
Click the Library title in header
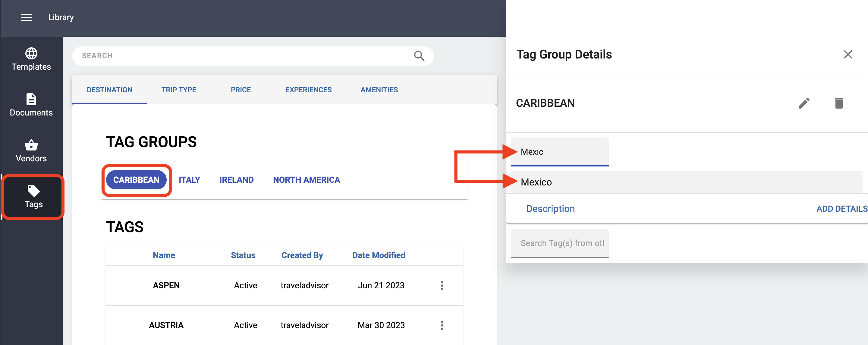coord(61,17)
